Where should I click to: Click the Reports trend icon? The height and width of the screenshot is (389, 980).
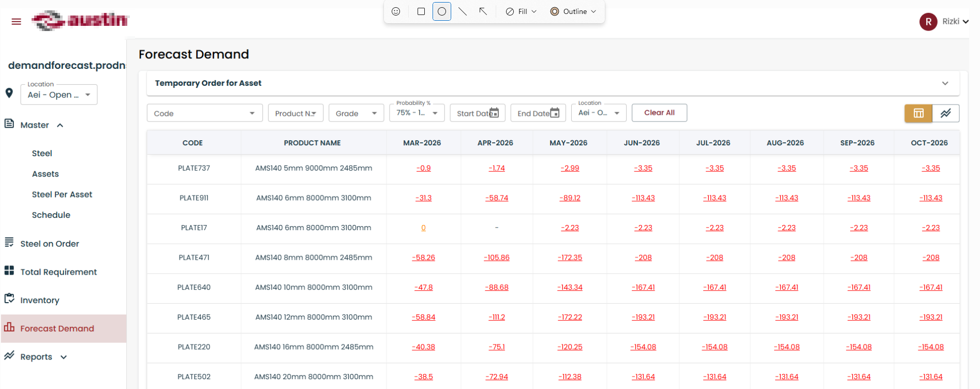(x=9, y=355)
